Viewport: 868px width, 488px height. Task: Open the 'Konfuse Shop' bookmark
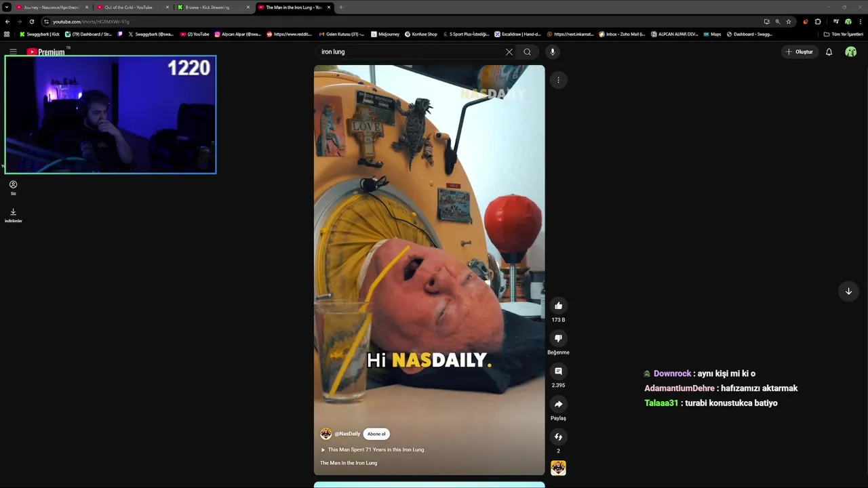pyautogui.click(x=421, y=34)
